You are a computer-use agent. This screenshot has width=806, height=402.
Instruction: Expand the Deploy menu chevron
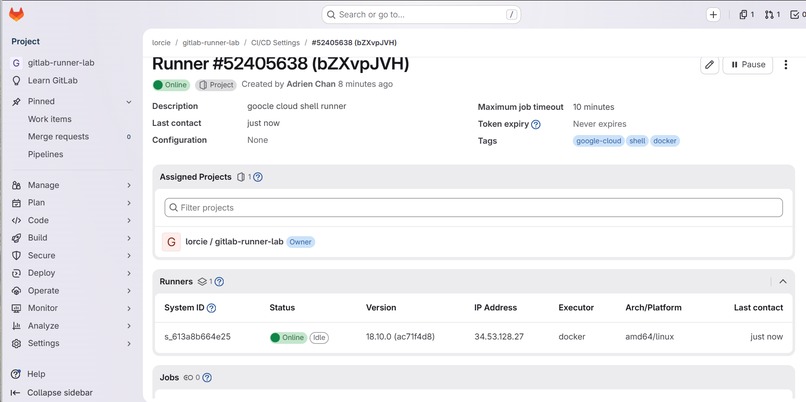pos(129,273)
